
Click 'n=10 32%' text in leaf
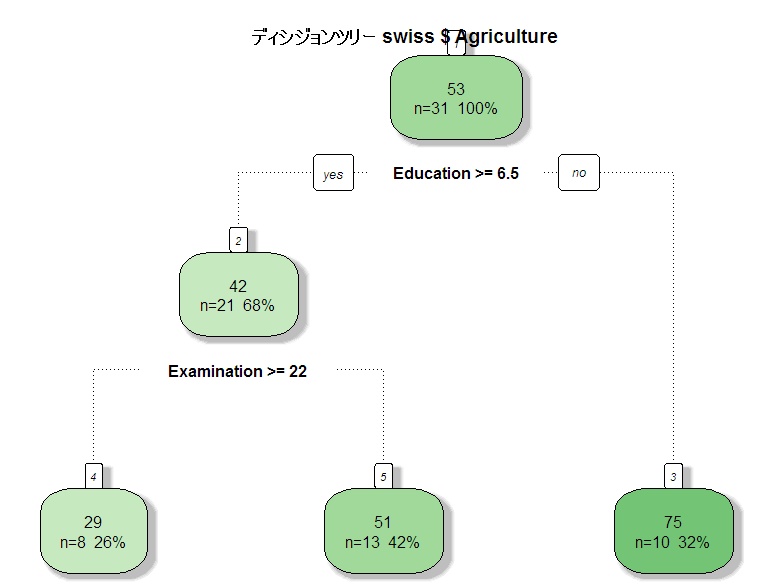(x=672, y=542)
